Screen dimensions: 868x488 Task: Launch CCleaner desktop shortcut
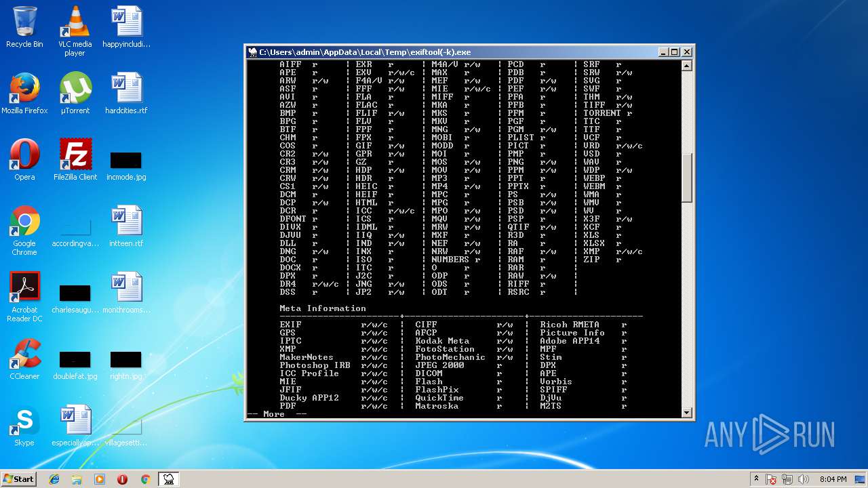24,359
